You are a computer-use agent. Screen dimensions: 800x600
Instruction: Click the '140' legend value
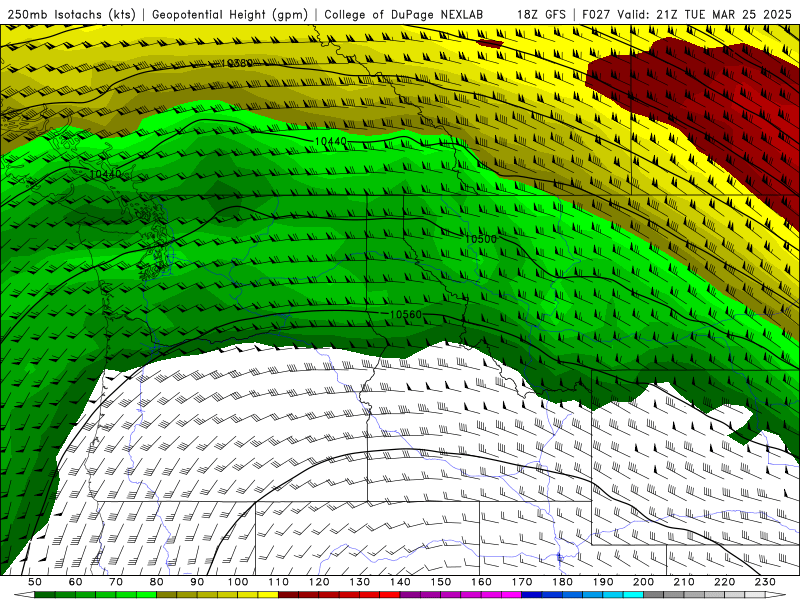(400, 582)
